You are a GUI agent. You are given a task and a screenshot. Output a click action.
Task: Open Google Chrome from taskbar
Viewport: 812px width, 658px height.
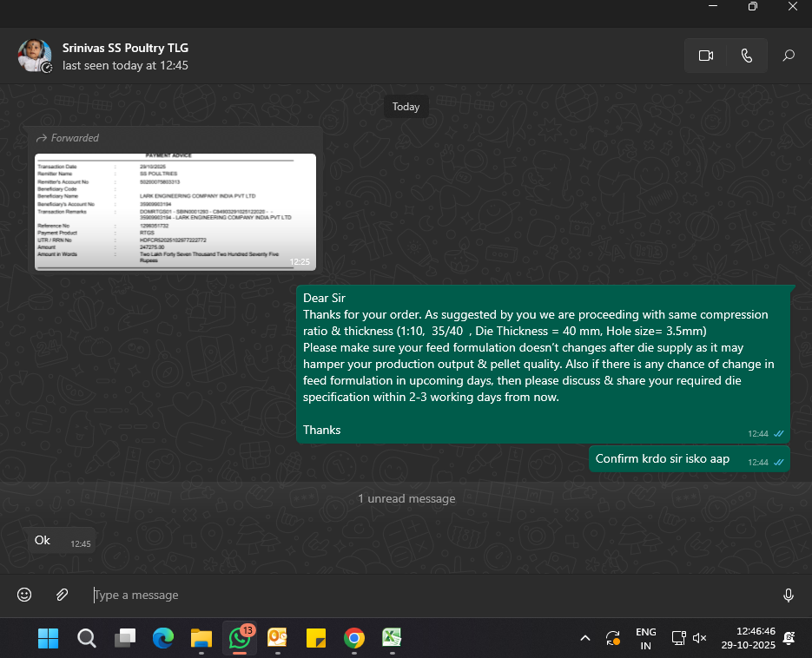click(353, 639)
